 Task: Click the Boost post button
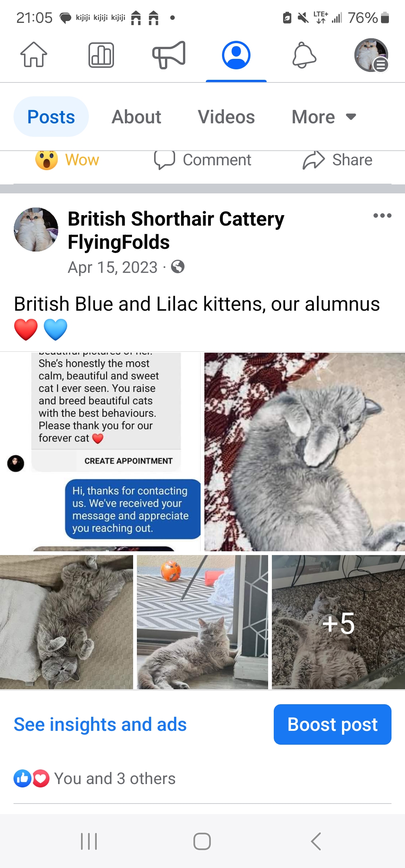click(x=333, y=724)
